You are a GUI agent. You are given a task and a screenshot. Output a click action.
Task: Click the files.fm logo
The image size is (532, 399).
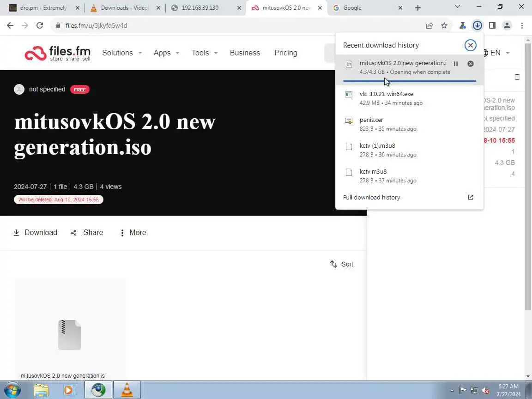(x=58, y=53)
